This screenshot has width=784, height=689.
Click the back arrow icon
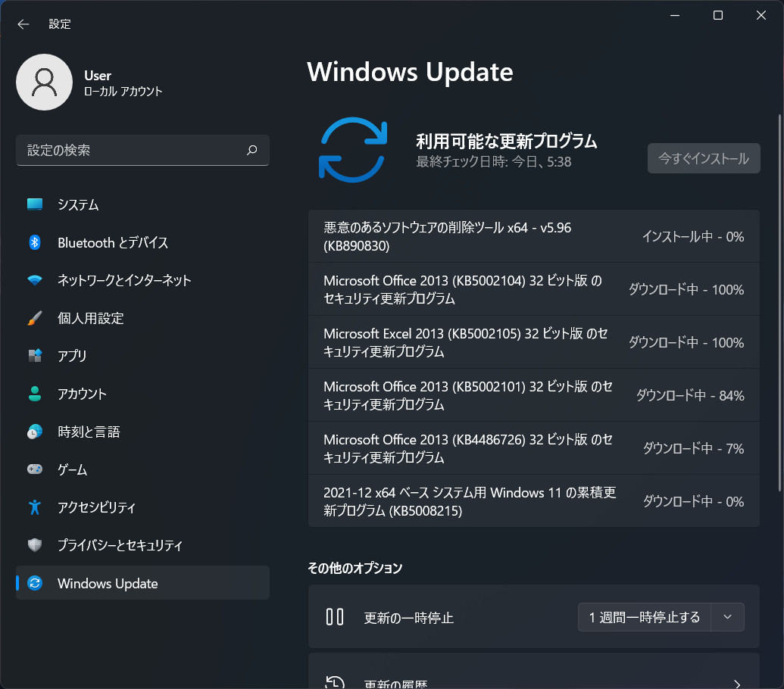[23, 24]
